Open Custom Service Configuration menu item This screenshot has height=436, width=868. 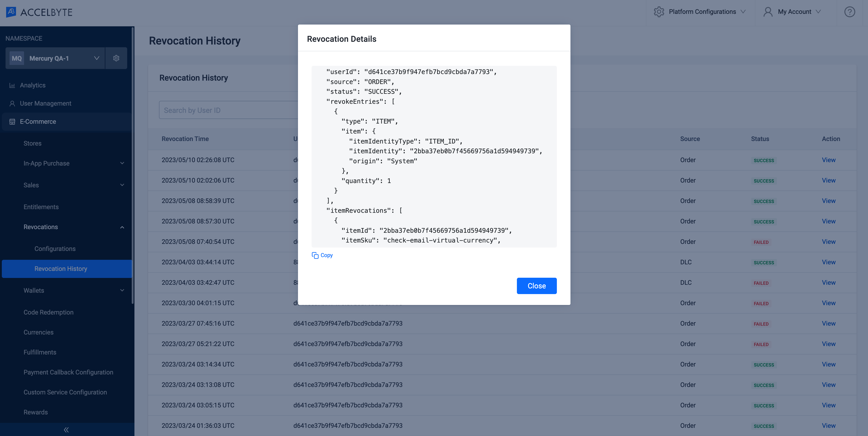(x=65, y=392)
